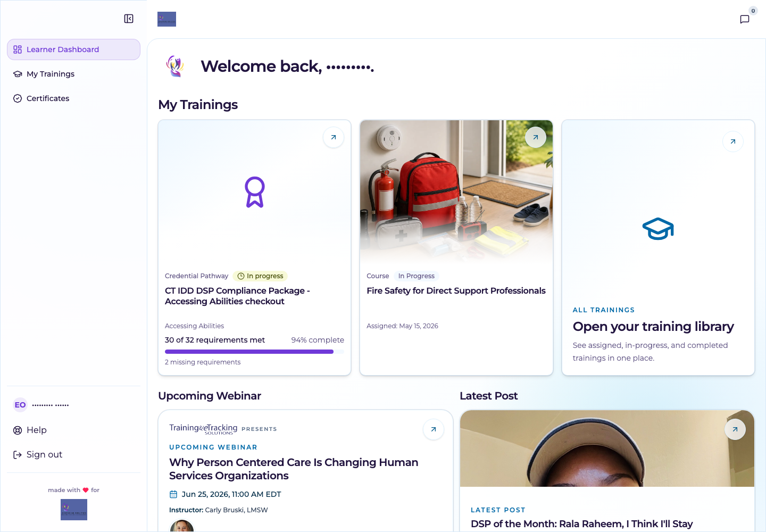Open the training library arrow icon
Viewport: 766px width, 532px height.
point(733,142)
